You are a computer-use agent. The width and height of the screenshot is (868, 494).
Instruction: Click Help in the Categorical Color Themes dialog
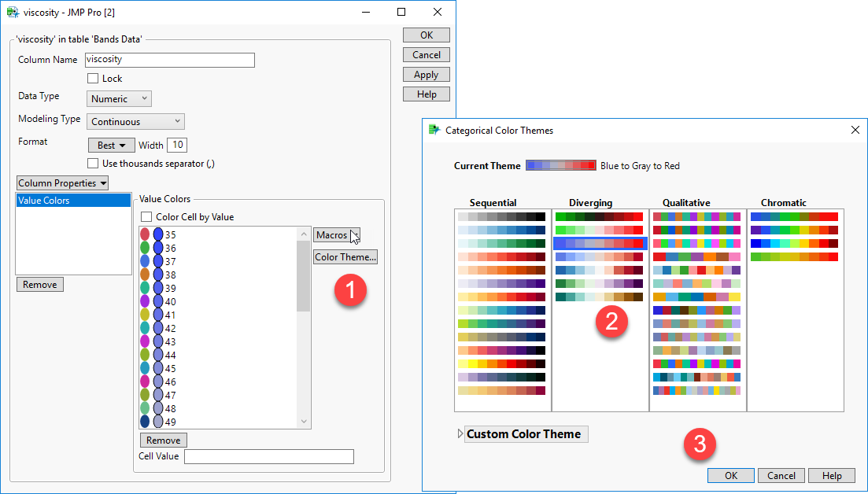[831, 475]
